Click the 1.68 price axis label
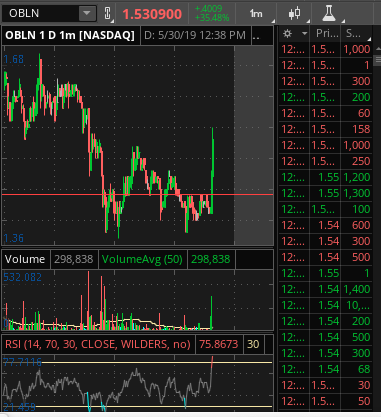Image resolution: width=381 pixels, height=417 pixels. 14,59
